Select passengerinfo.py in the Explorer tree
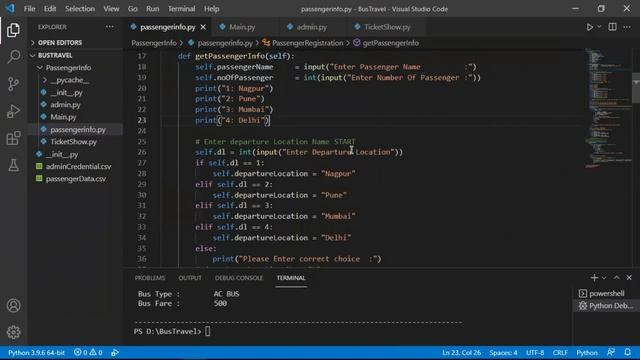The width and height of the screenshot is (640, 360). [76, 129]
